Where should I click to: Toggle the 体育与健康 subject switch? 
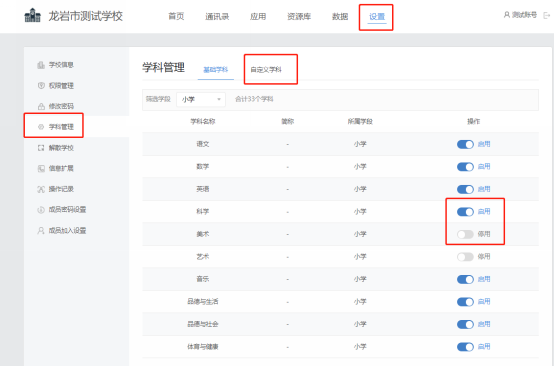pos(465,347)
